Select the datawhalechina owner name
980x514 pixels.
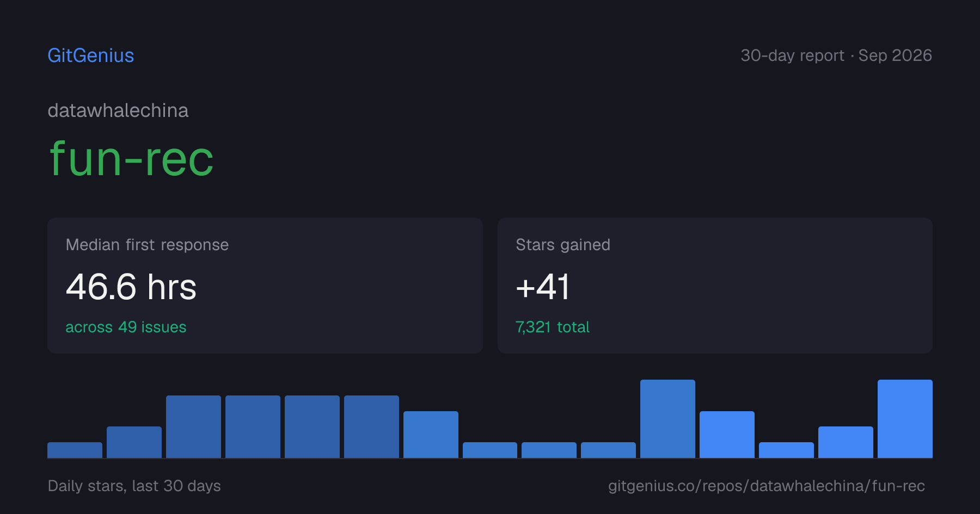point(118,110)
